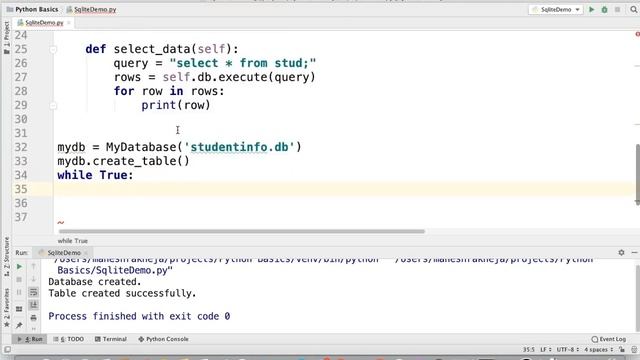Click 'Database created.' console line
The width and height of the screenshot is (640, 360).
coord(95,282)
